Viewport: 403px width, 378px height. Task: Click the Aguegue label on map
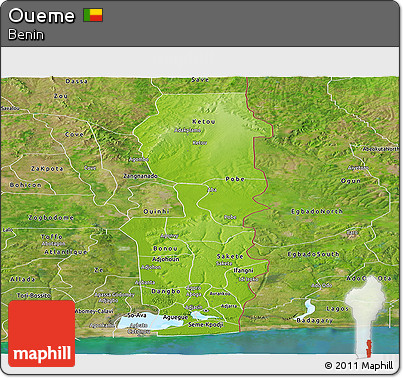point(175,317)
